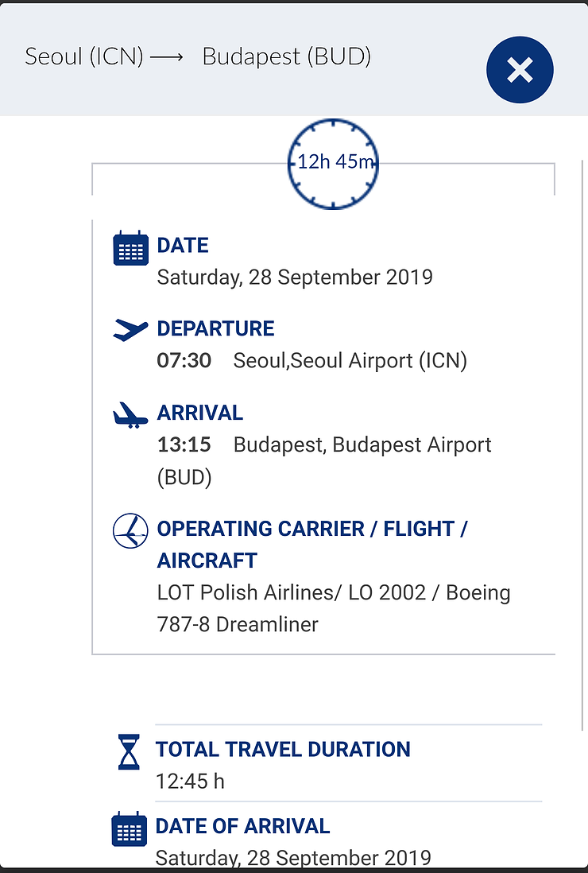Click the hourglass travel duration icon
The image size is (588, 873).
[129, 752]
